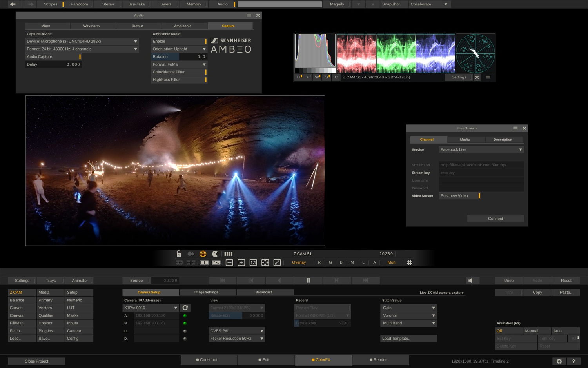Toggle the C scope button
This screenshot has height=368, width=588.
tap(336, 77)
